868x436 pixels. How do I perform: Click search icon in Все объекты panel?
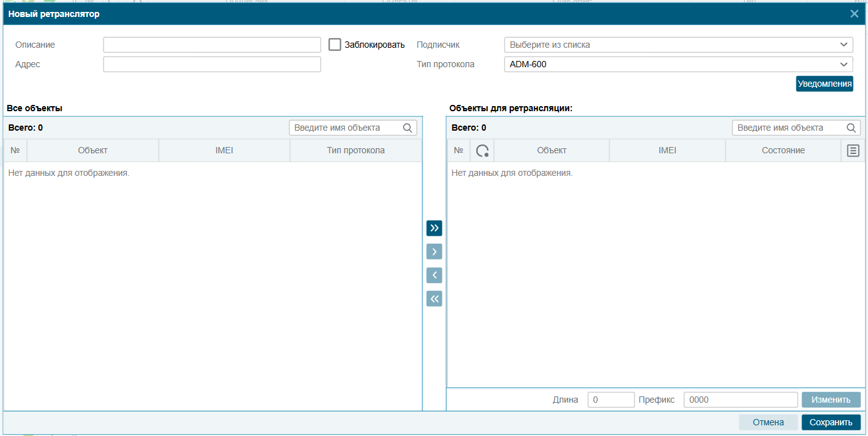pyautogui.click(x=407, y=128)
